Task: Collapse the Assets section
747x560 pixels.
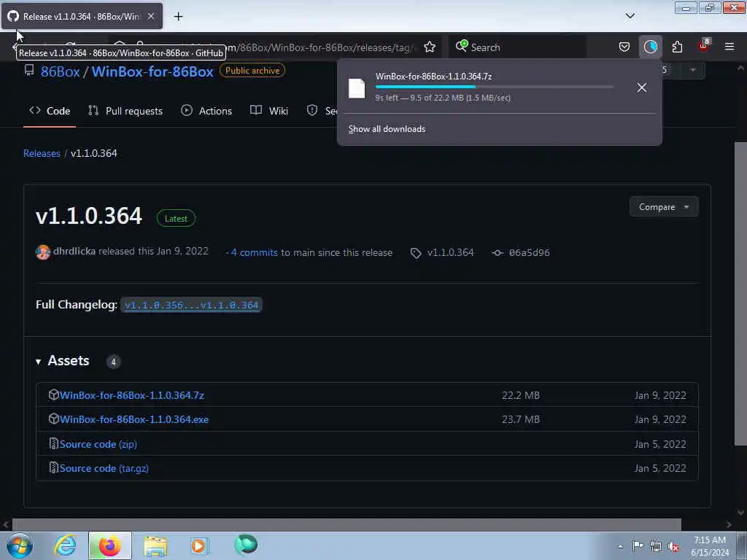Action: point(63,361)
